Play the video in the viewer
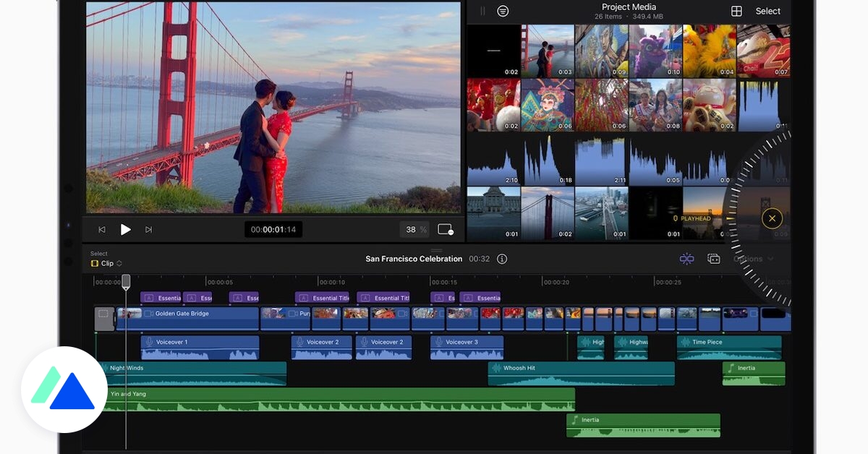 125,229
